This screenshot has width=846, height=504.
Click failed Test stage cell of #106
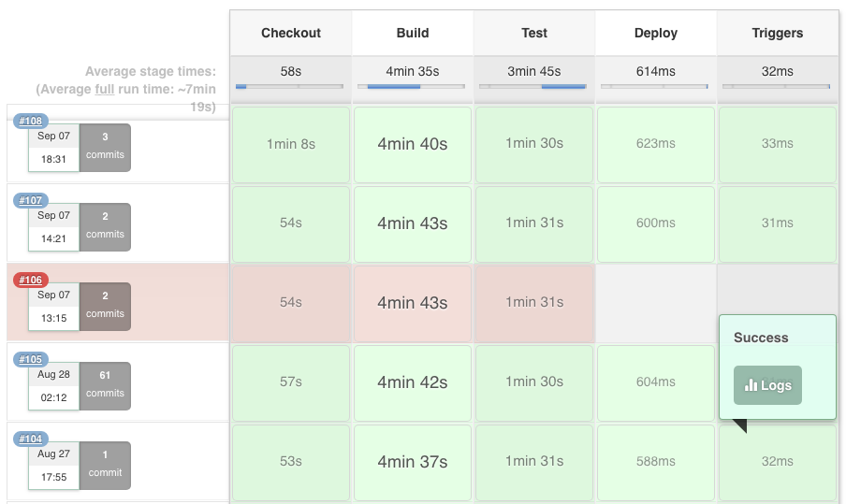point(534,302)
